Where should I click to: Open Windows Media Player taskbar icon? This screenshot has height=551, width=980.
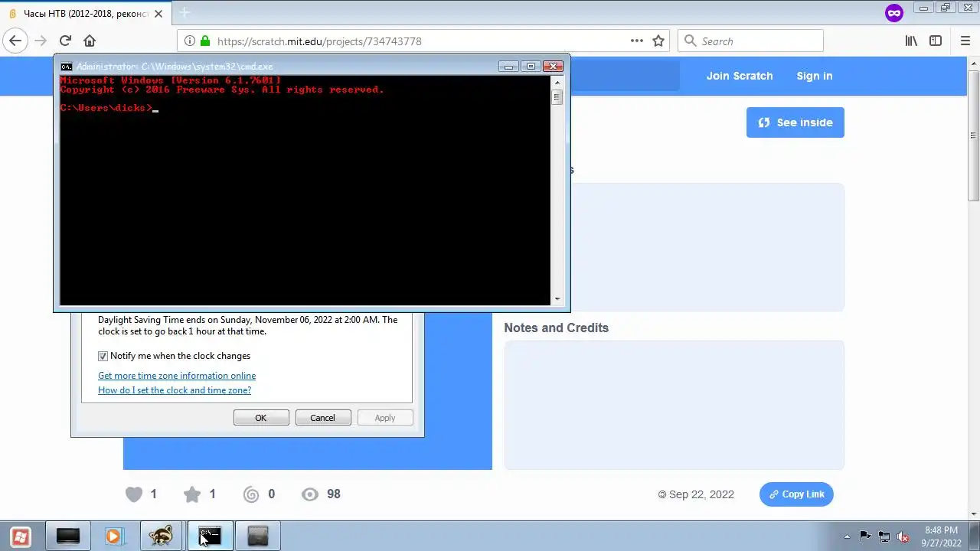tap(114, 536)
